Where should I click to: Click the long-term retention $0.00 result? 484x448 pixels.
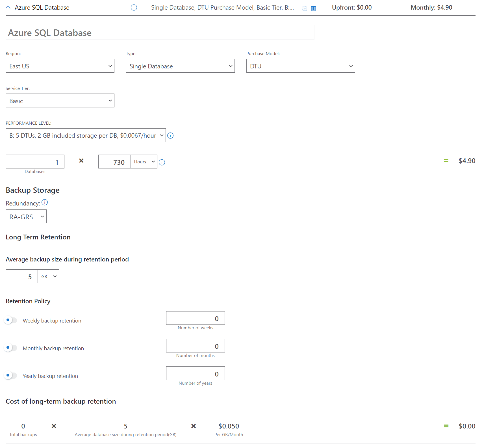coord(467,426)
